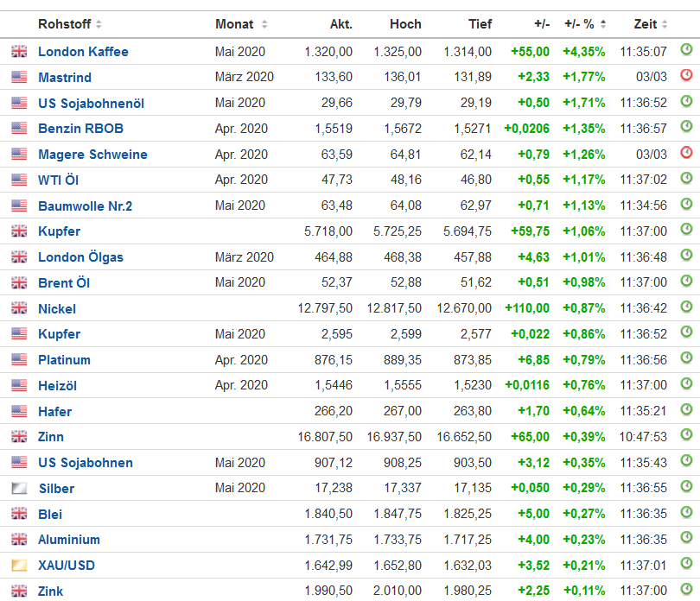
Task: Click the clock icon in Platinum row
Action: pos(686,357)
